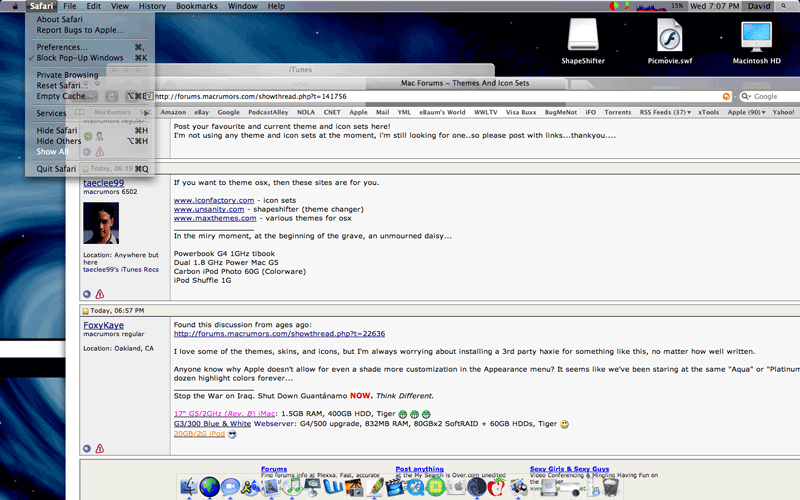Open the Google search magnifier dropdown
The height and width of the screenshot is (500, 800).
(x=746, y=96)
